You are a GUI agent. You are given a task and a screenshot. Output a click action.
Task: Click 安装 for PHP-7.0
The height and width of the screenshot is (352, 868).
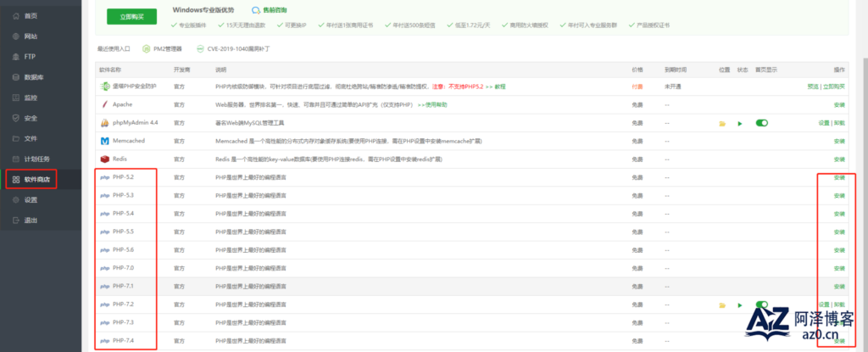click(x=839, y=268)
